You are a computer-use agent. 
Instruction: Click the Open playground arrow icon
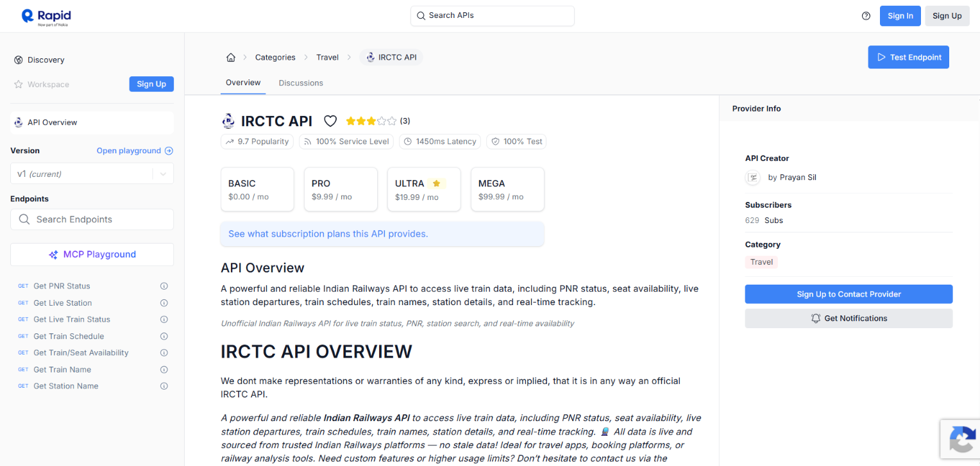coord(169,151)
